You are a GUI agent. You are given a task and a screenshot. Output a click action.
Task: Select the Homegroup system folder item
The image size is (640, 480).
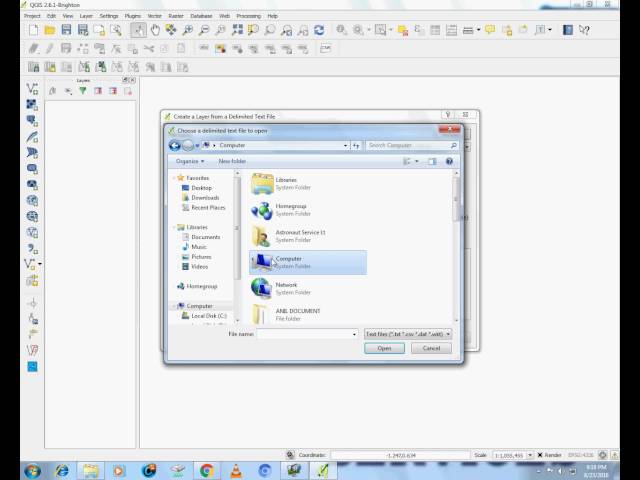[308, 209]
